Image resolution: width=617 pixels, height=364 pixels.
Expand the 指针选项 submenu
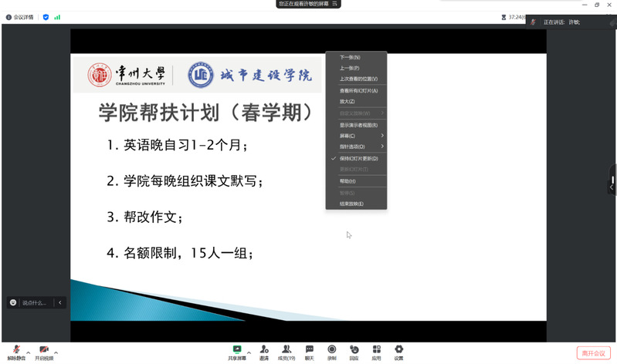(x=356, y=147)
